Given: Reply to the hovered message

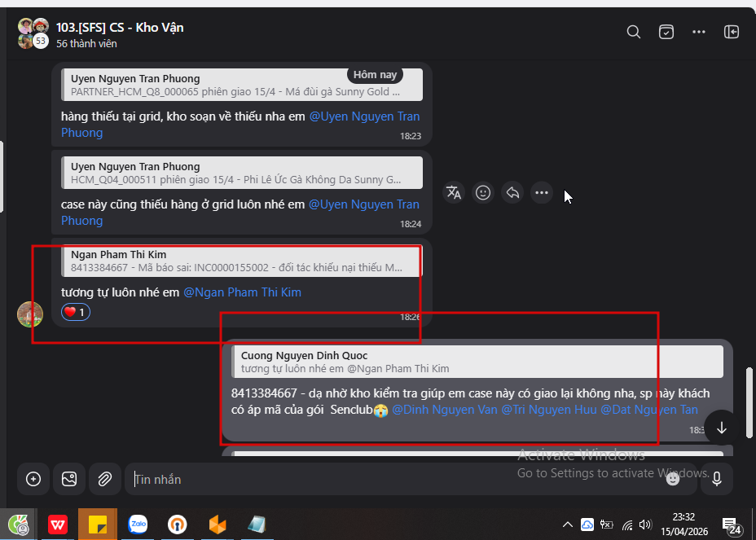Looking at the screenshot, I should 512,193.
